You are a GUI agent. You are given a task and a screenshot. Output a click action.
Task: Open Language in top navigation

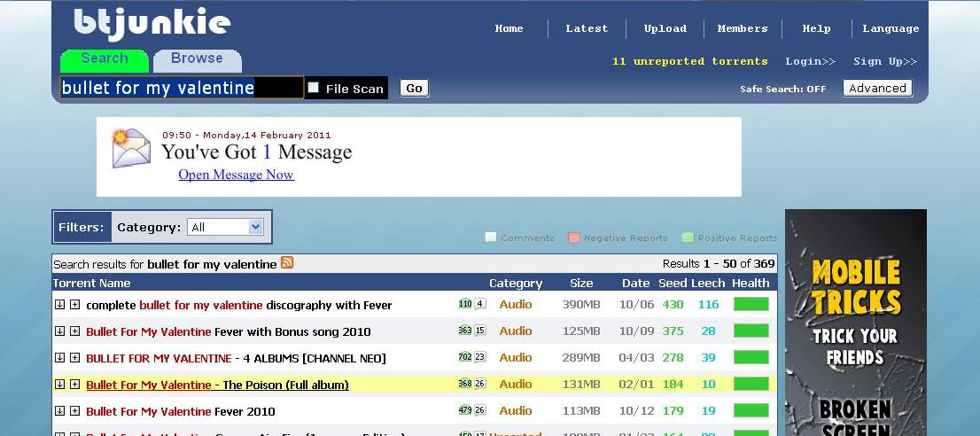(891, 28)
